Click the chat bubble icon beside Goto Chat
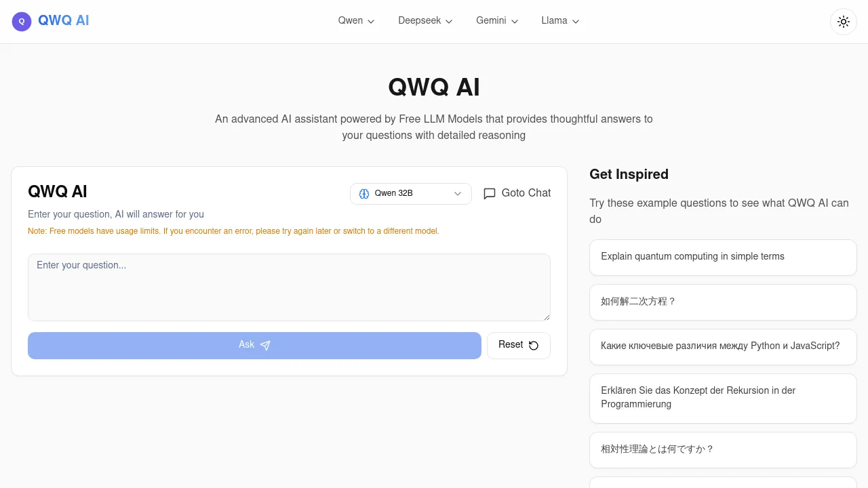868x488 pixels. (490, 194)
